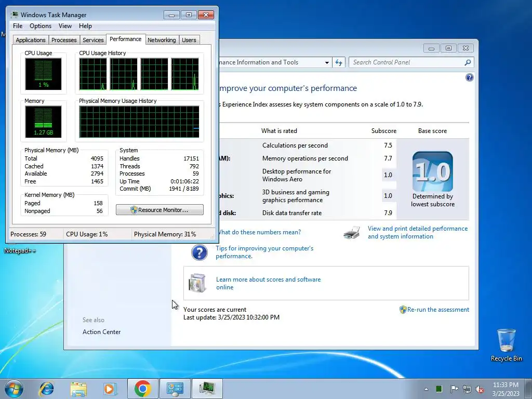Open the Help menu in Task Manager
The width and height of the screenshot is (532, 399).
[x=85, y=26]
